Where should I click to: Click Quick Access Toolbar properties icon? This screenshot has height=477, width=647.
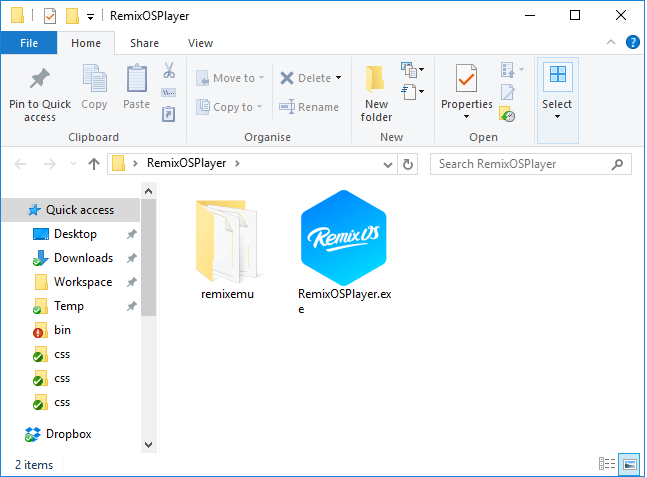point(50,16)
